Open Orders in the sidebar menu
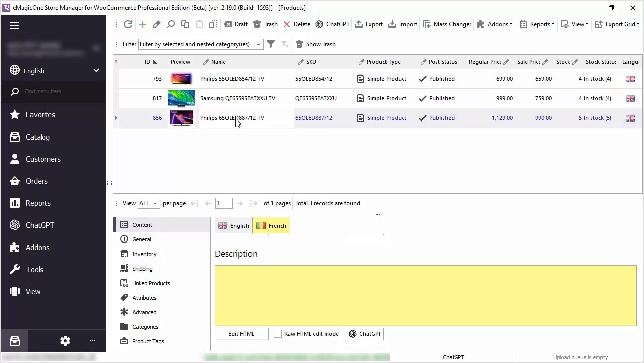Image resolution: width=644 pixels, height=363 pixels. tap(37, 181)
